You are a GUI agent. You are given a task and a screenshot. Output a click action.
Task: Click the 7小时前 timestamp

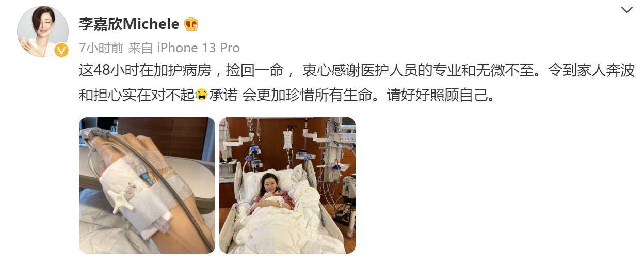(x=101, y=48)
